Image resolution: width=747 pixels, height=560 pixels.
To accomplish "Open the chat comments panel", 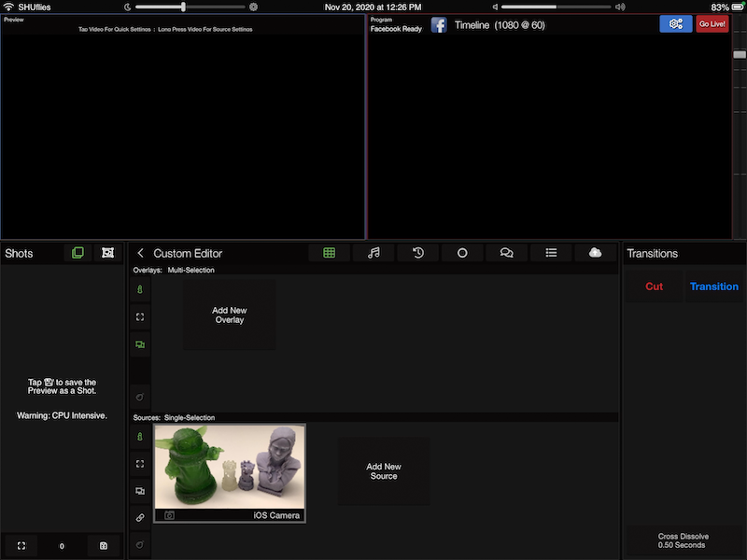I will tap(507, 253).
